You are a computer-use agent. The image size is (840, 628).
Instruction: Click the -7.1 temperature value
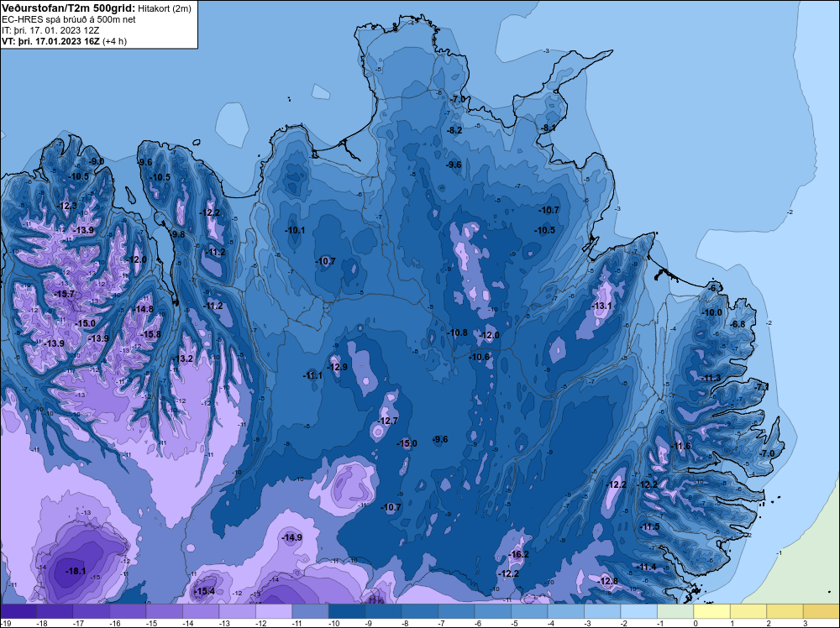click(x=762, y=386)
